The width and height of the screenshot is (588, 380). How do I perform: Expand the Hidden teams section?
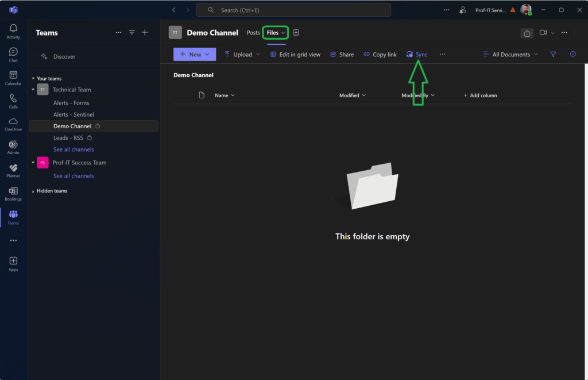33,191
